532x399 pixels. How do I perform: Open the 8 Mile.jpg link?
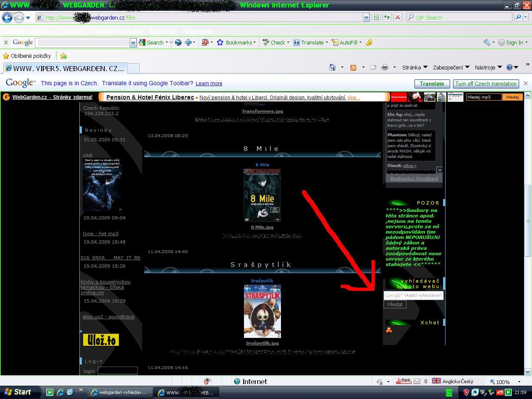262,227
